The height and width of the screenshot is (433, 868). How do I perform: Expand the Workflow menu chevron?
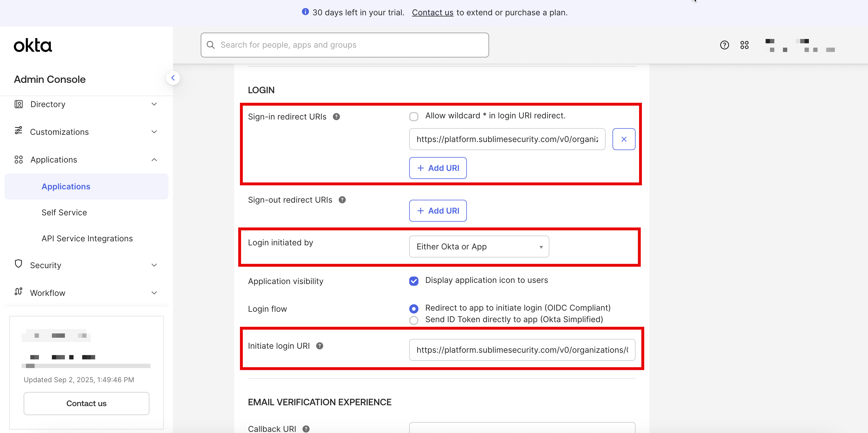click(154, 293)
